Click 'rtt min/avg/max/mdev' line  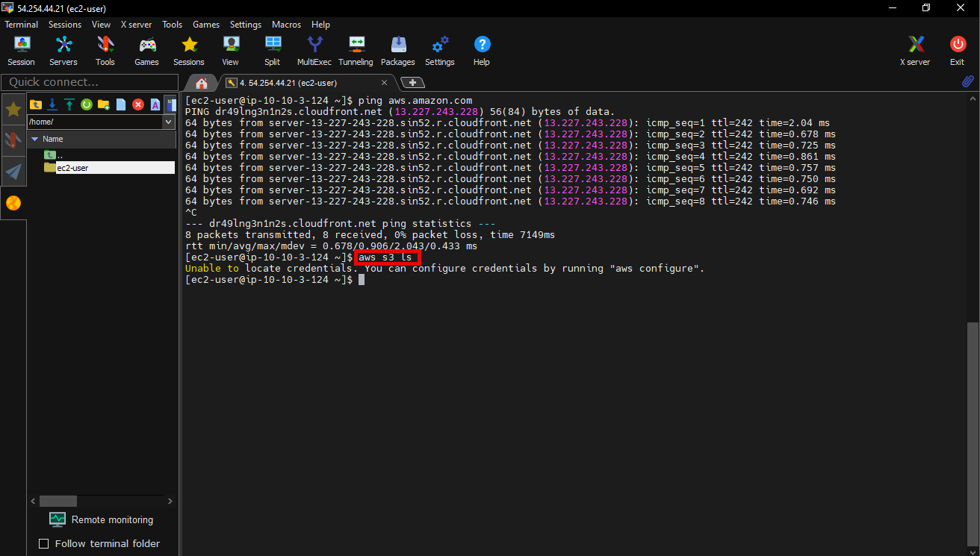331,246
